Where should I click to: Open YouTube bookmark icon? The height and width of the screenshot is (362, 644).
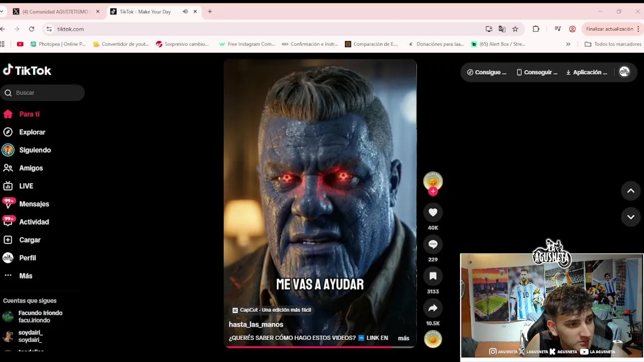[x=20, y=44]
